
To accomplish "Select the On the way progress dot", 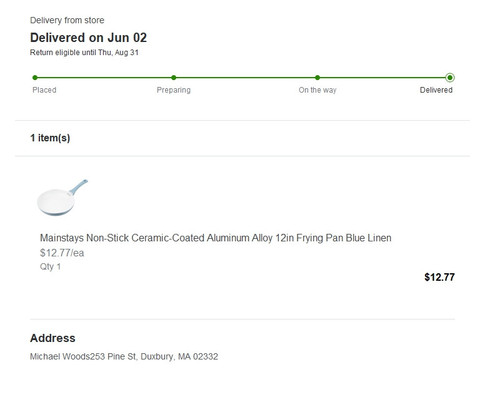I will [x=317, y=78].
